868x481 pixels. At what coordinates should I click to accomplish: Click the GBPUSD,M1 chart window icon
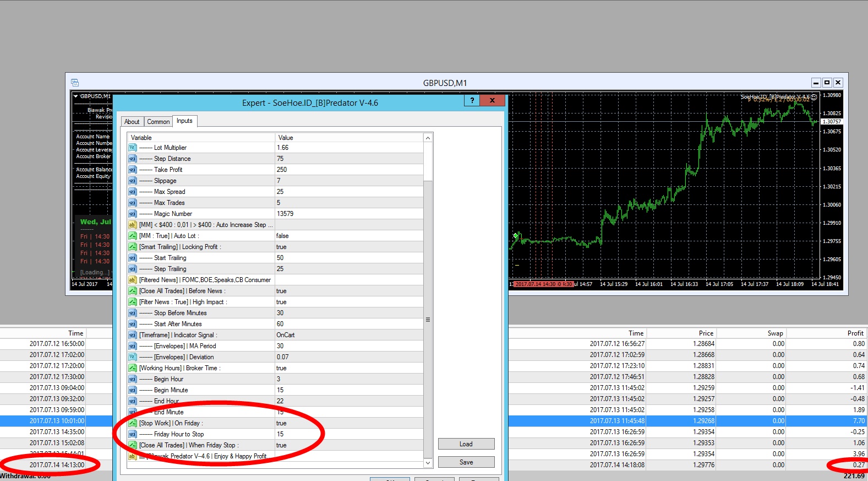(x=75, y=83)
